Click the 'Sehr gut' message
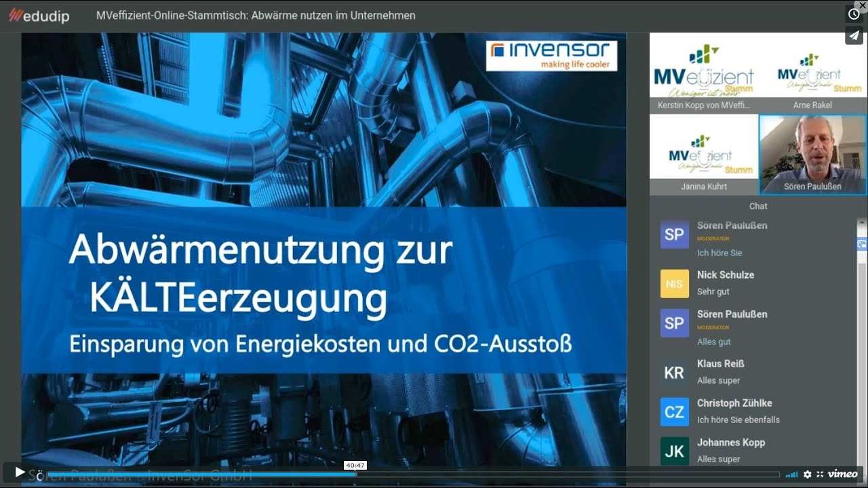Viewport: 868px width, 488px height. coord(713,291)
